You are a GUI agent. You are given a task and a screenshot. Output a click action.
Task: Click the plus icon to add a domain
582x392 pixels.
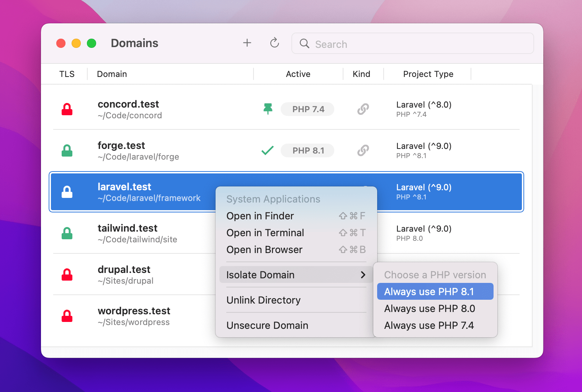(247, 43)
